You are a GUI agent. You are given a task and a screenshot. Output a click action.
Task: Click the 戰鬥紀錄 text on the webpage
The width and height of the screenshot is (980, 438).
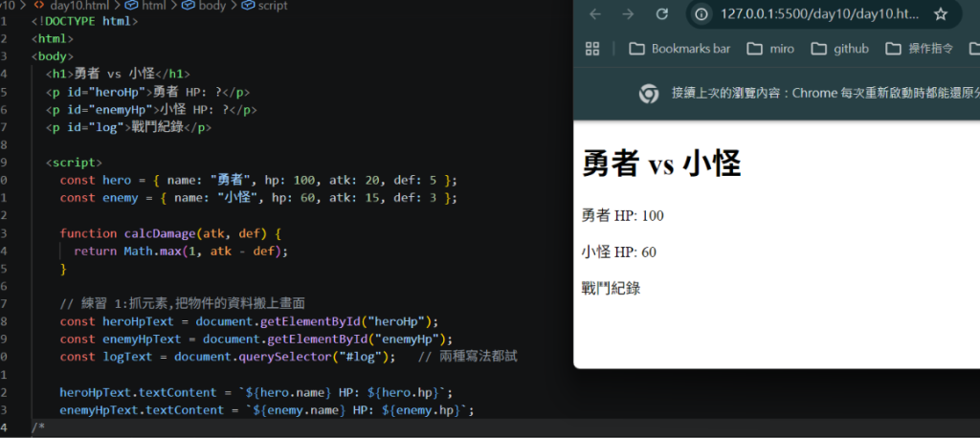tap(611, 289)
